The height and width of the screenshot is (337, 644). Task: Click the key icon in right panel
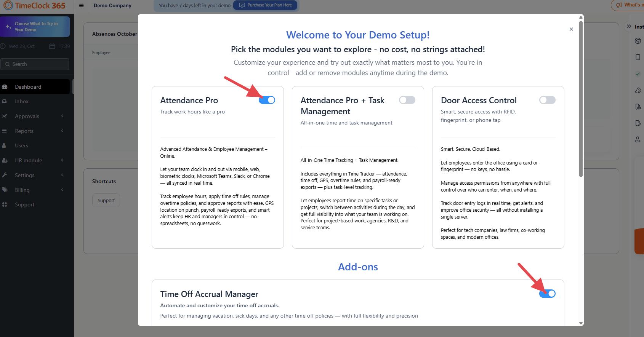(638, 91)
